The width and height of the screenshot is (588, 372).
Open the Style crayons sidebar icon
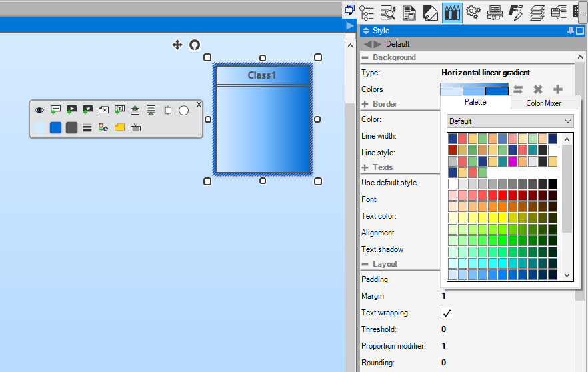(x=452, y=13)
